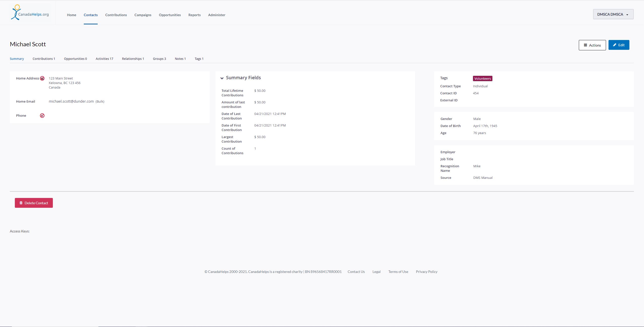The width and height of the screenshot is (644, 327).
Task: Click the Delete Contact button
Action: coord(33,203)
